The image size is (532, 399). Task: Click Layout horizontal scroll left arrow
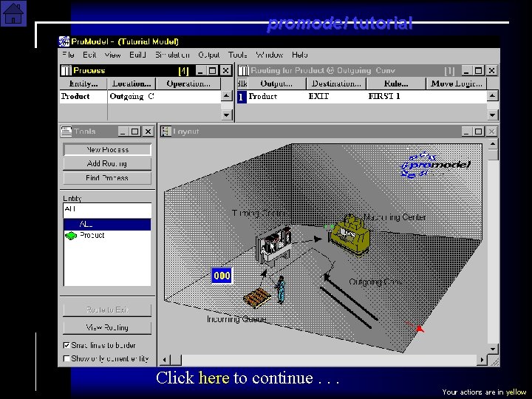165,360
